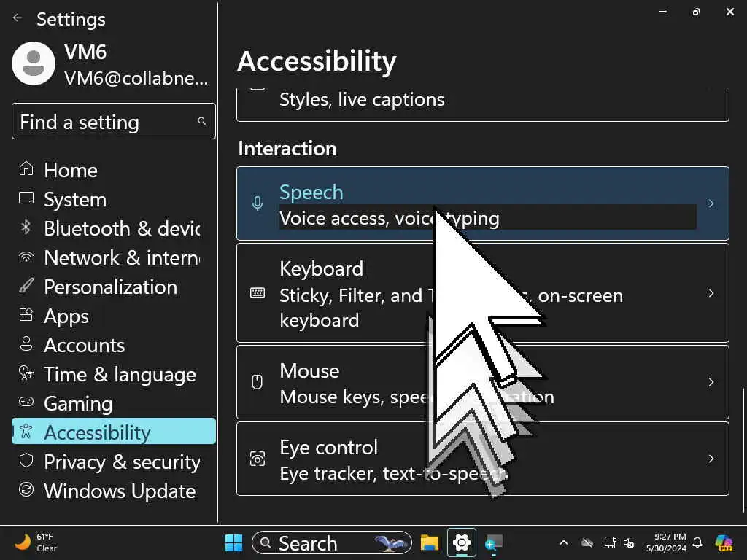Click the back arrow beside Settings
This screenshot has height=560, width=747.
[18, 18]
